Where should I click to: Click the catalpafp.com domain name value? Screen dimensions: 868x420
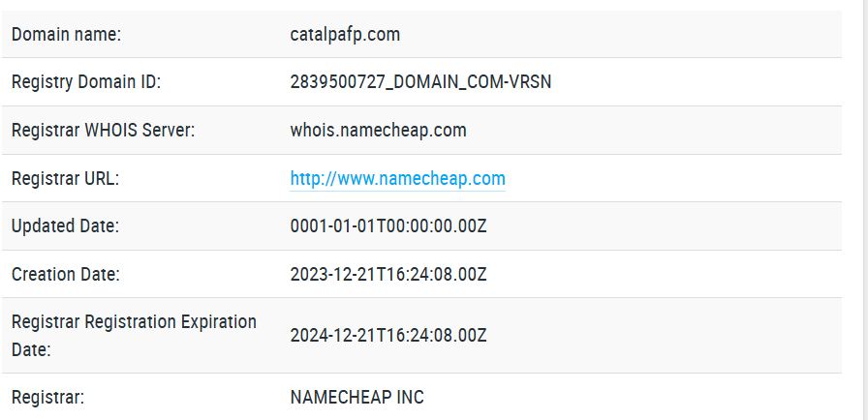(x=345, y=34)
